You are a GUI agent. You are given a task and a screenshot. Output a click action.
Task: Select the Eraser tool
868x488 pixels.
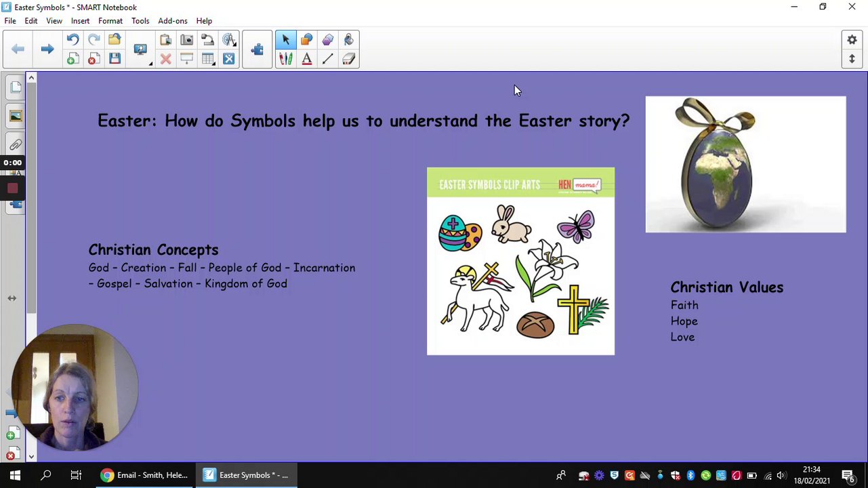coord(349,59)
